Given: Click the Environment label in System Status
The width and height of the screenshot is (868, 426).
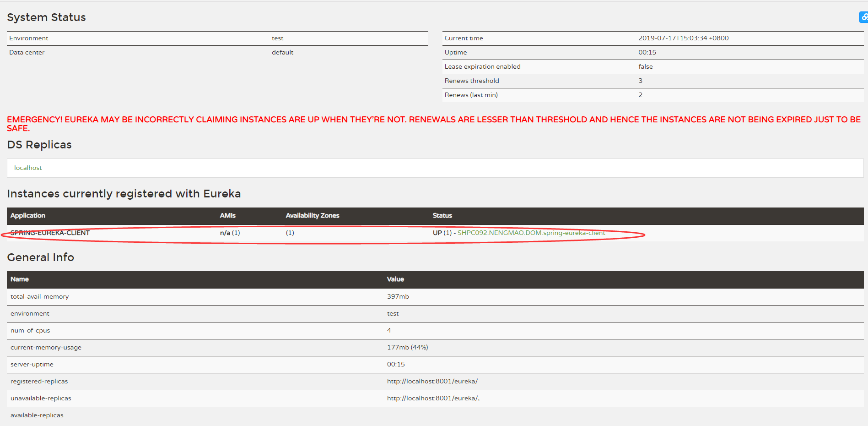Looking at the screenshot, I should coord(28,38).
